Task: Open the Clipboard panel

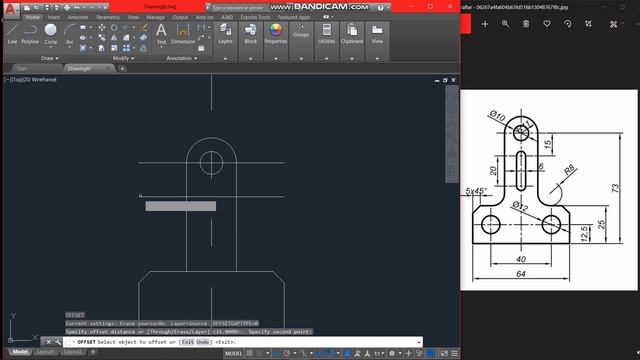Action: click(352, 34)
